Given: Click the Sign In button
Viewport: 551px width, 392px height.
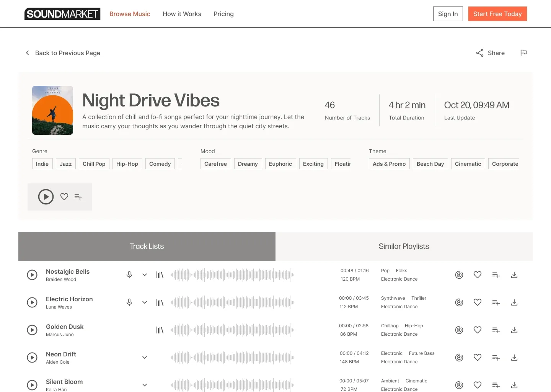Looking at the screenshot, I should pos(448,14).
